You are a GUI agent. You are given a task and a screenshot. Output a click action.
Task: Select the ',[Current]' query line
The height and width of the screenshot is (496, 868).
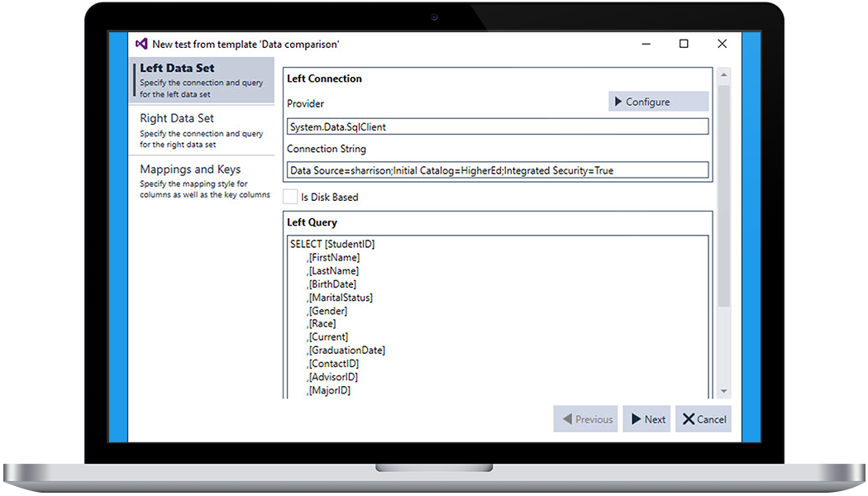(x=327, y=336)
